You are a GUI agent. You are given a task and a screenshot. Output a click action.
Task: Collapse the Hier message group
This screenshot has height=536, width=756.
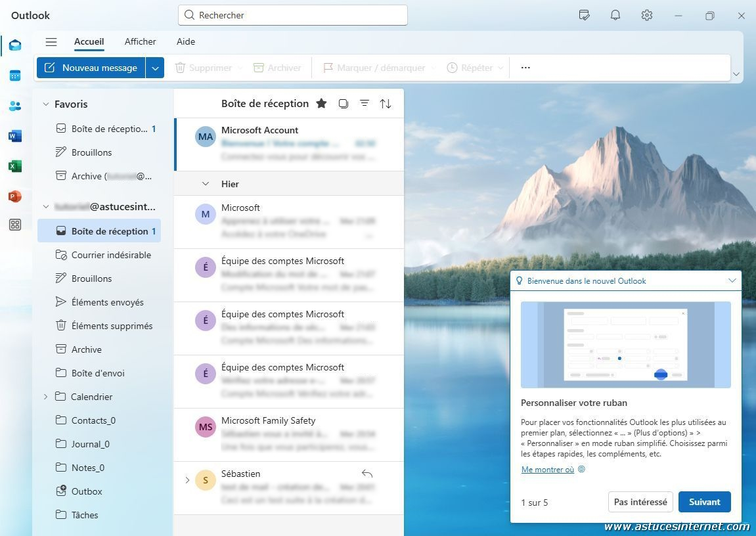pos(206,184)
